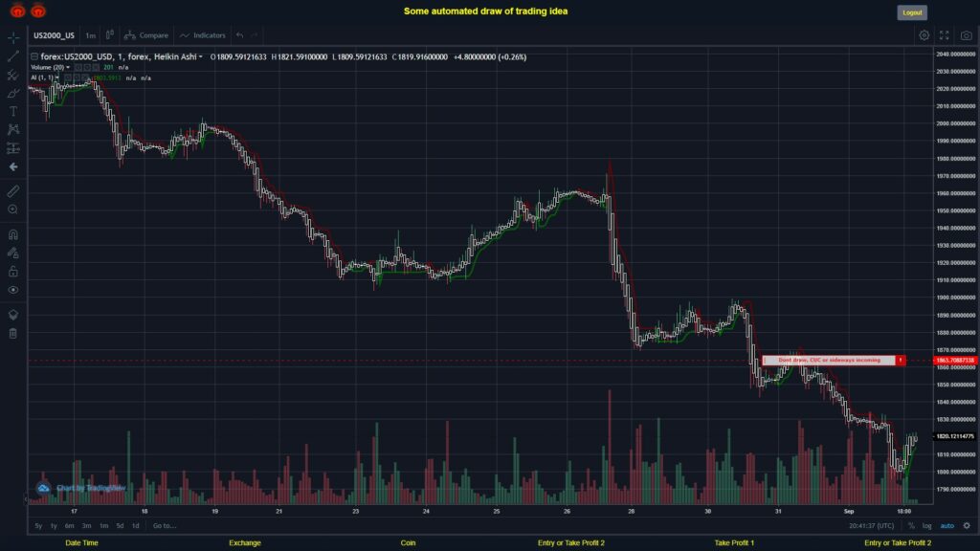Toggle log scale mode
The image size is (980, 551).
coord(926,526)
